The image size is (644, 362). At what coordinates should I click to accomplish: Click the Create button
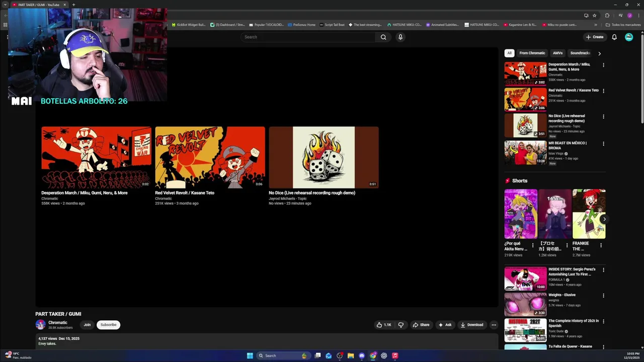[x=594, y=37]
